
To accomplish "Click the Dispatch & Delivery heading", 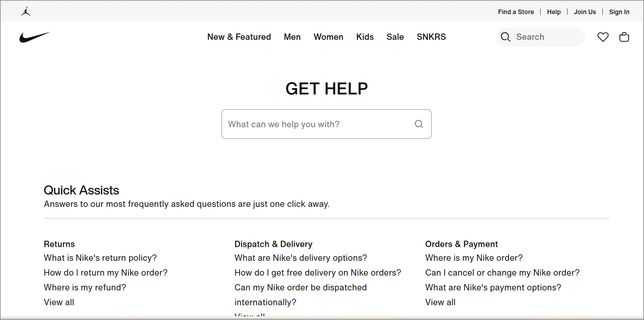I will point(273,244).
